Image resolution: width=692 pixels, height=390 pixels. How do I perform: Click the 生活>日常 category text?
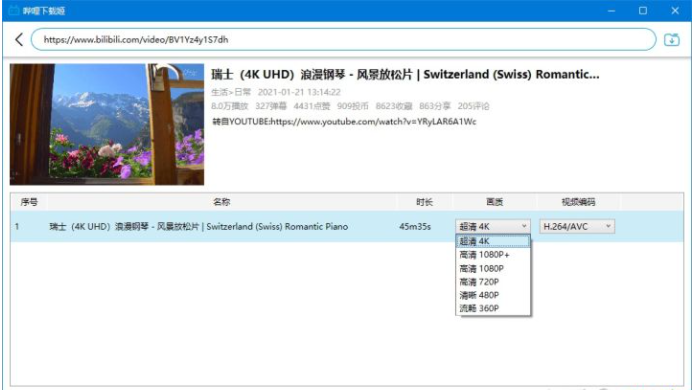click(x=231, y=92)
